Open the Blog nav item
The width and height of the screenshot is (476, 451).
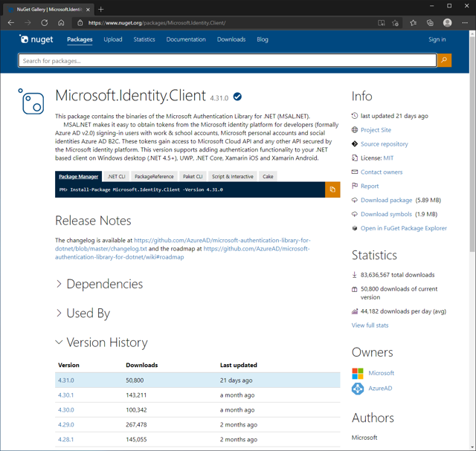(263, 39)
